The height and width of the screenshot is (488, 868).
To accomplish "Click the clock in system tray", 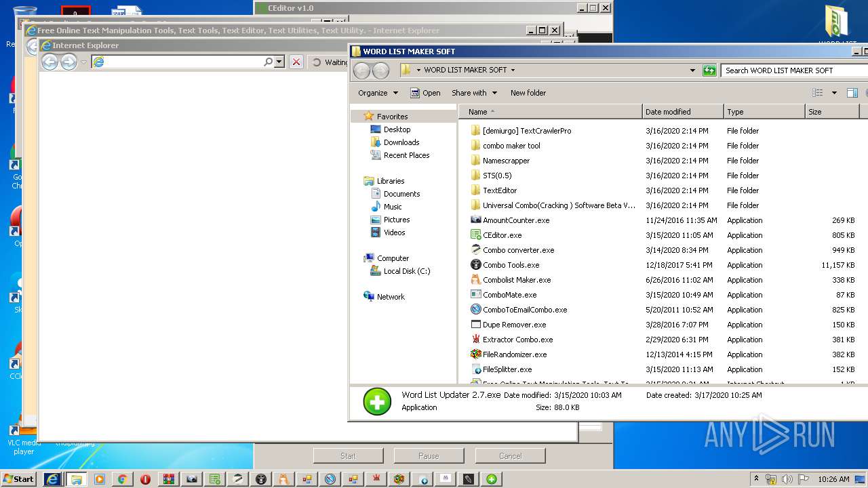I will pos(833,479).
